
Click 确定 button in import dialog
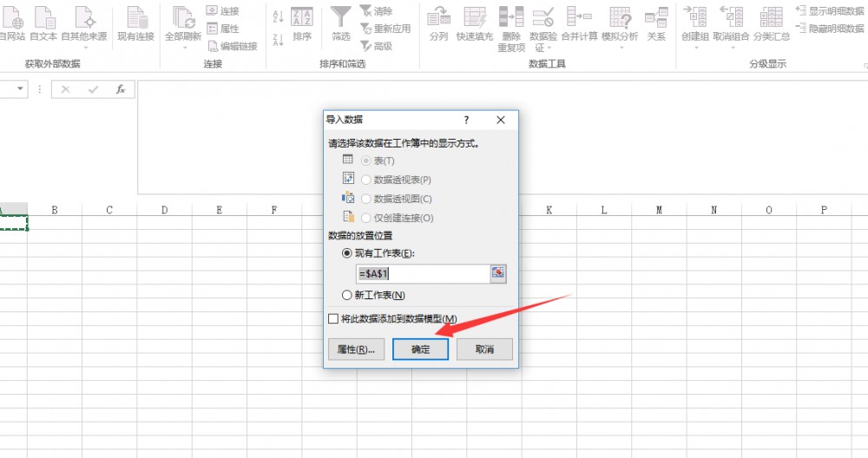pyautogui.click(x=420, y=349)
